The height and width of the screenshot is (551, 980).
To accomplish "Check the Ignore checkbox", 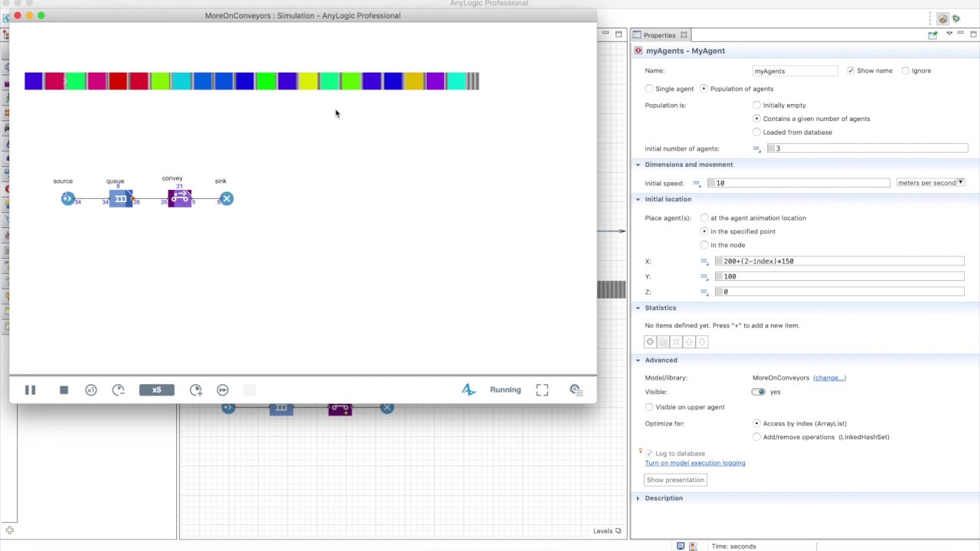I will coord(906,70).
